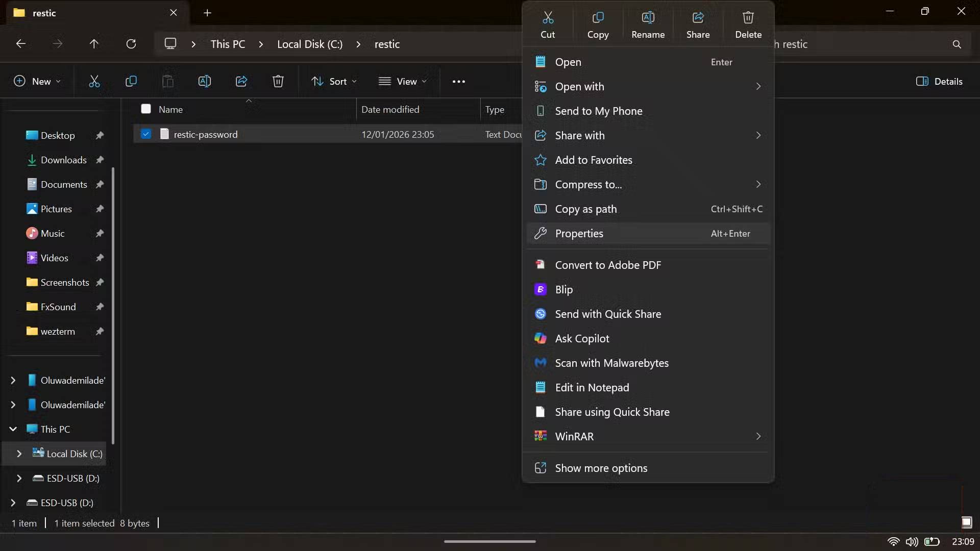The height and width of the screenshot is (551, 980).
Task: Click the Cut icon in context menu
Action: tap(548, 18)
